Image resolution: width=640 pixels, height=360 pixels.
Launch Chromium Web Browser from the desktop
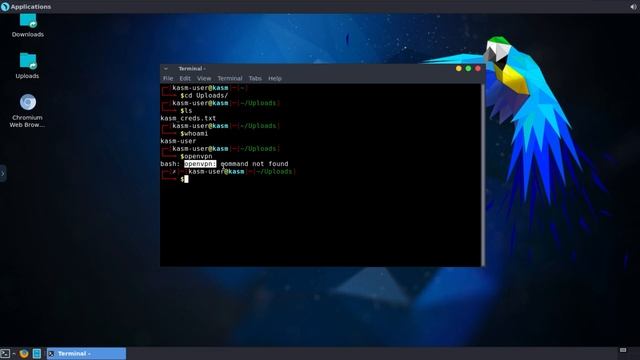27,111
